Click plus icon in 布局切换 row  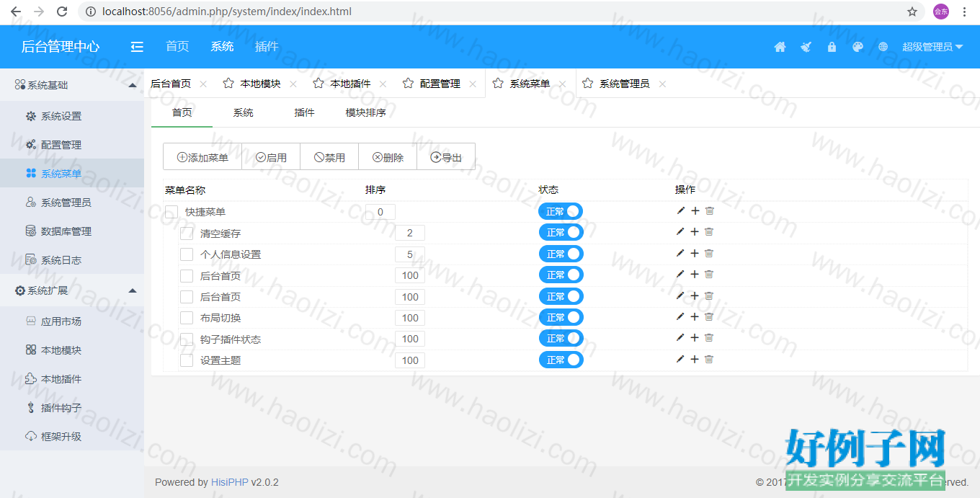tap(695, 316)
